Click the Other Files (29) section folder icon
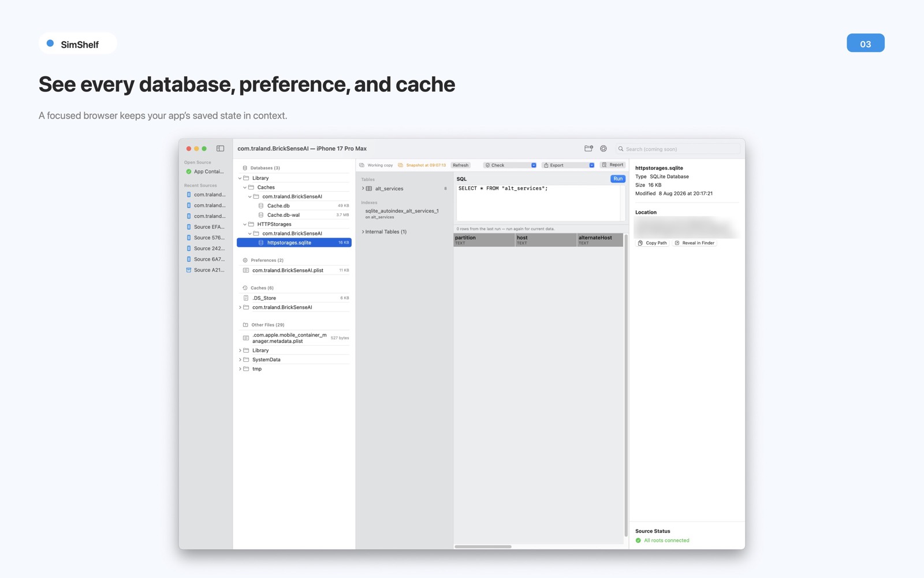The width and height of the screenshot is (924, 578). (x=245, y=325)
